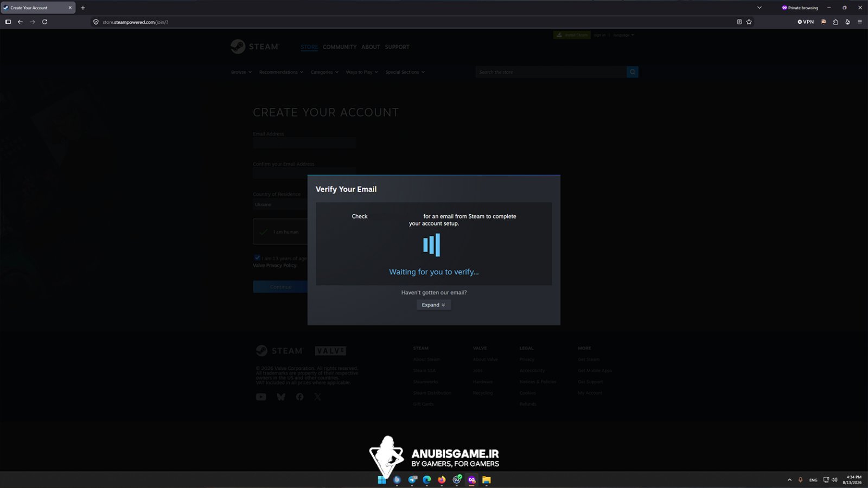Click the browser forward arrow
The height and width of the screenshot is (488, 868).
tap(33, 22)
